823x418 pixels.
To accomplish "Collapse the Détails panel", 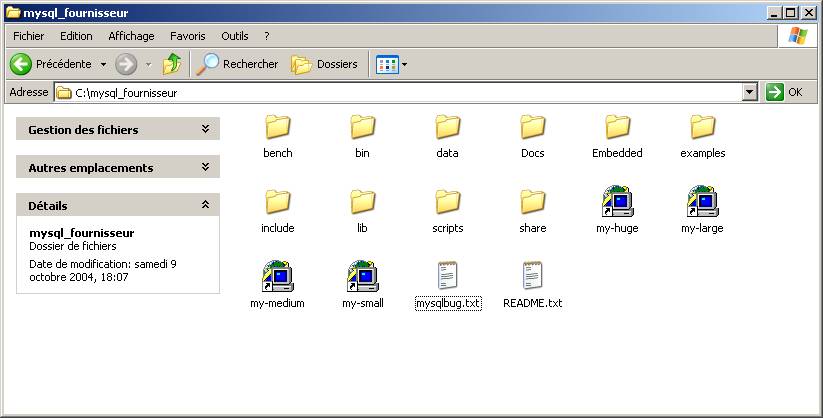I will 205,206.
